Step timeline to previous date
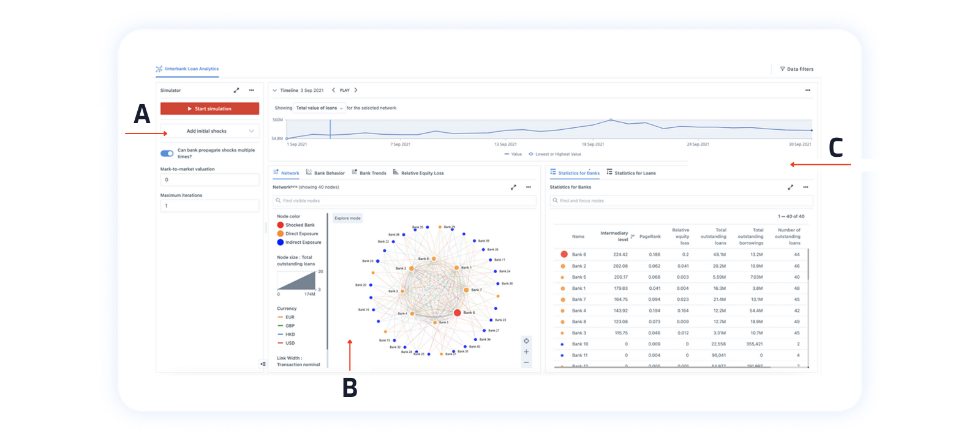The width and height of the screenshot is (980, 441). [333, 90]
